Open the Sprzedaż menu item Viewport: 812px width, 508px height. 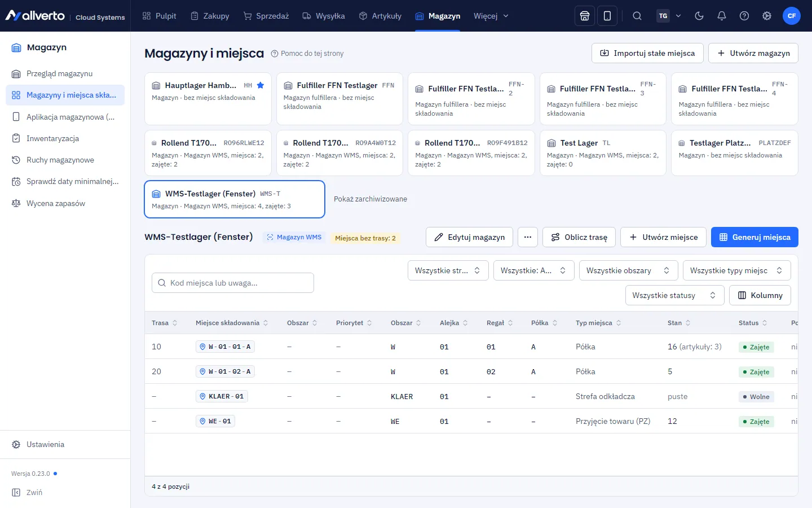pos(266,16)
